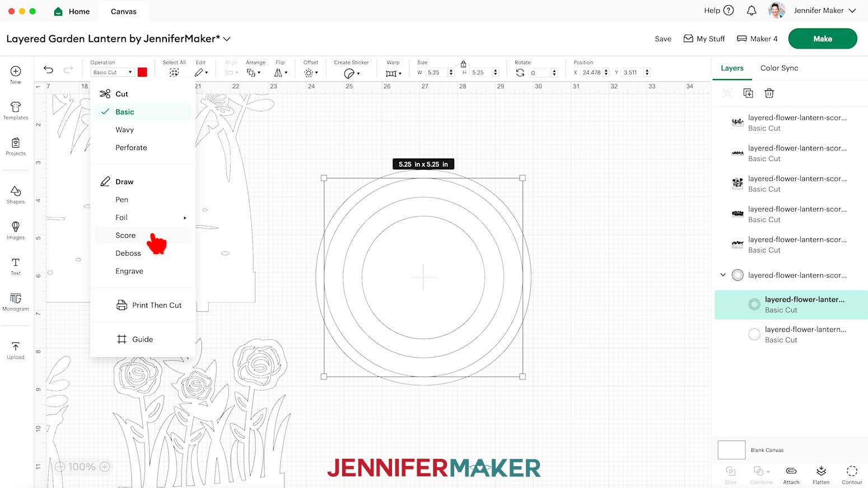
Task: Click the zoom 100% label
Action: point(82,467)
